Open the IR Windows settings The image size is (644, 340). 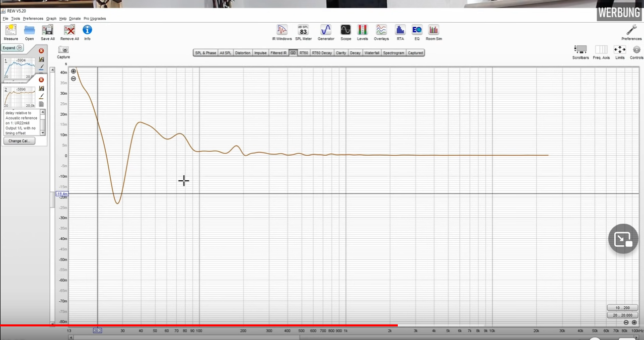tap(282, 32)
